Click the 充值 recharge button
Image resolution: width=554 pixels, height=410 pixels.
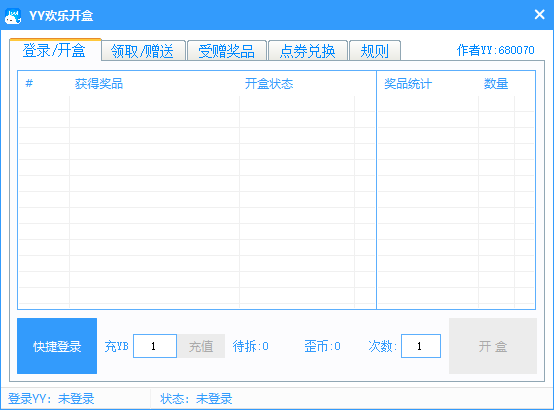tap(201, 346)
